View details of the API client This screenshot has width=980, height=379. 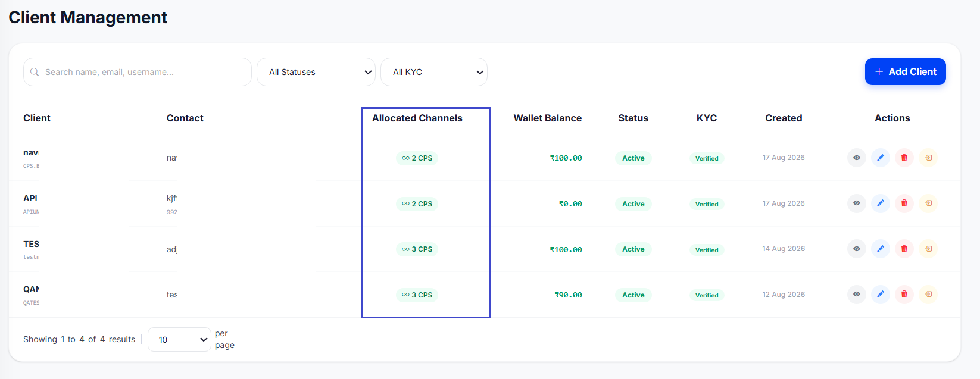[857, 203]
